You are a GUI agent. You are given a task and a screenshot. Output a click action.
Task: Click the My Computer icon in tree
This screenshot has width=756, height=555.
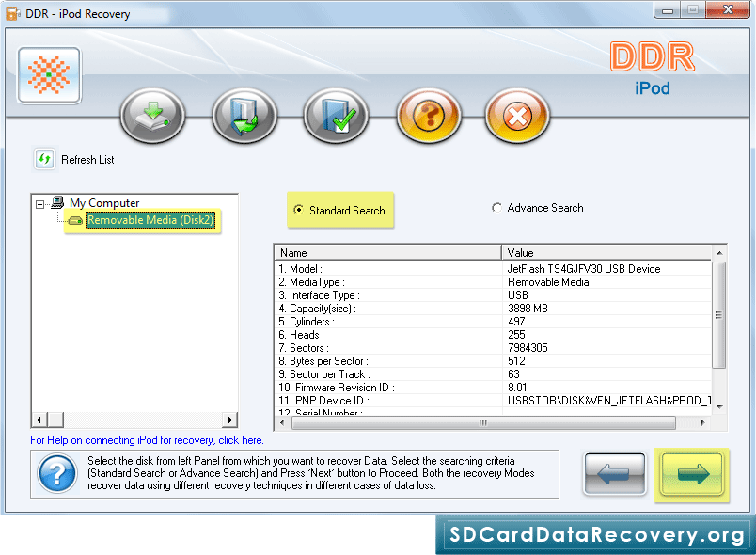tap(58, 202)
